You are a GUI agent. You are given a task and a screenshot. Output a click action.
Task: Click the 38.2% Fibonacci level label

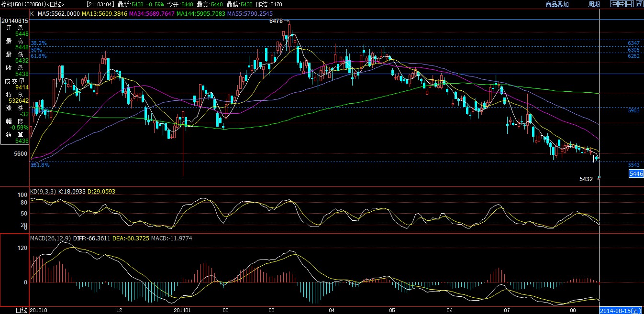[x=39, y=43]
